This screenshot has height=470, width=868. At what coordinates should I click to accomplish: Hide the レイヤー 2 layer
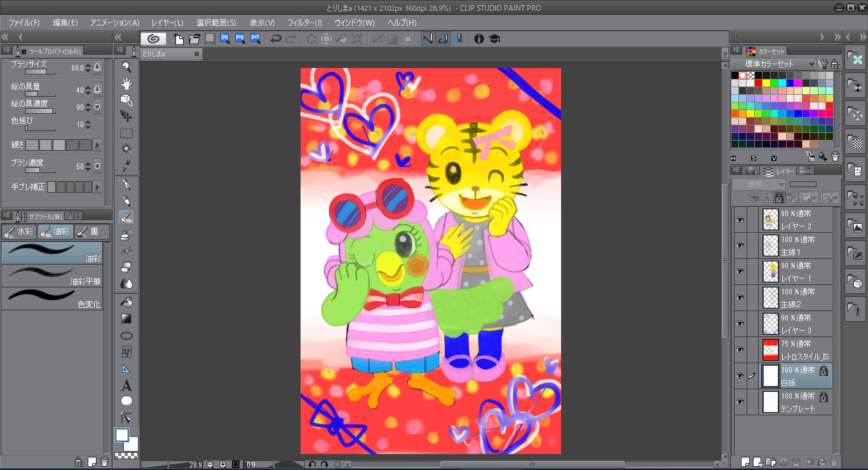click(740, 219)
